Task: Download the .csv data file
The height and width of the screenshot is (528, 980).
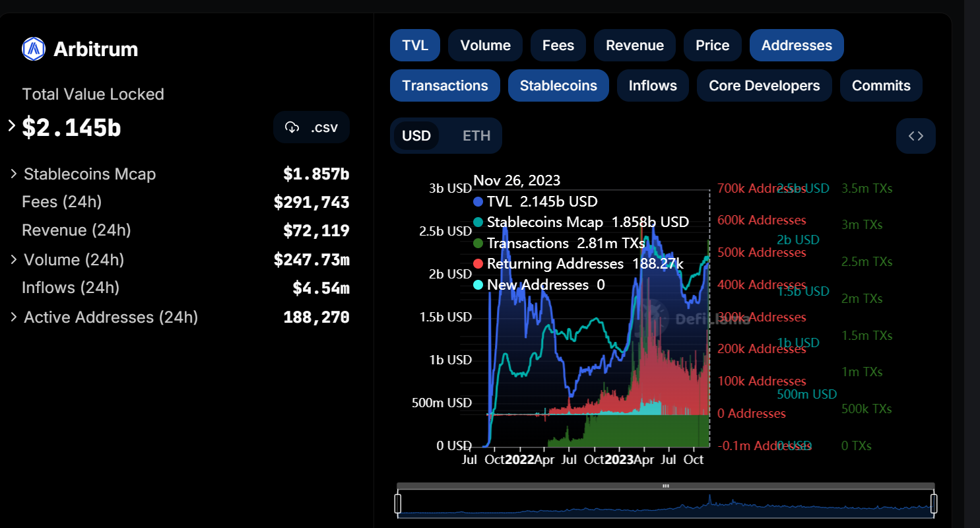Action: (311, 127)
